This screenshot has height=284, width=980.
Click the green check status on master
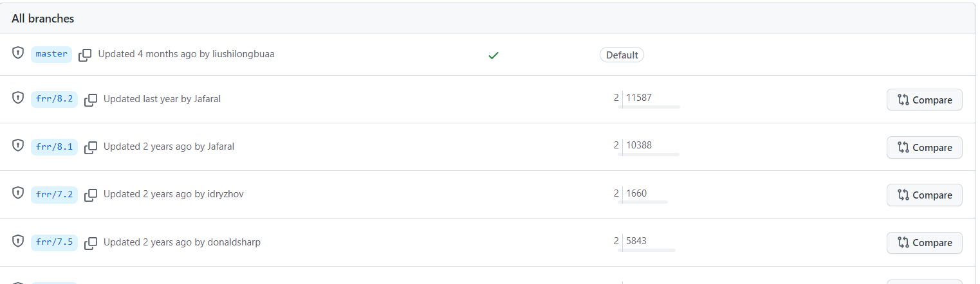[494, 55]
